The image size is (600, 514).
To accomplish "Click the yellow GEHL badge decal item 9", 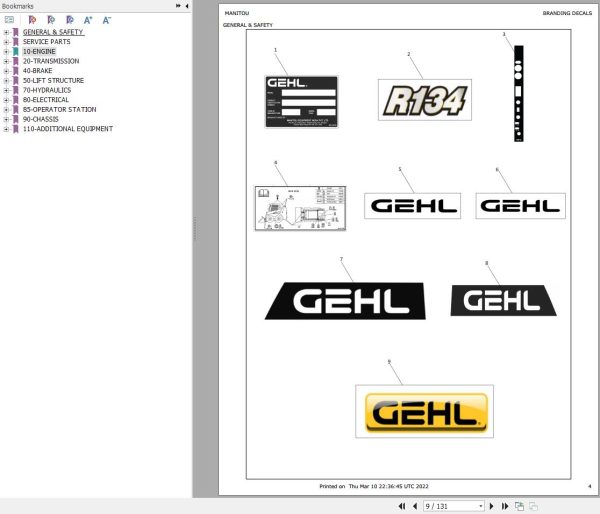I will click(x=425, y=412).
